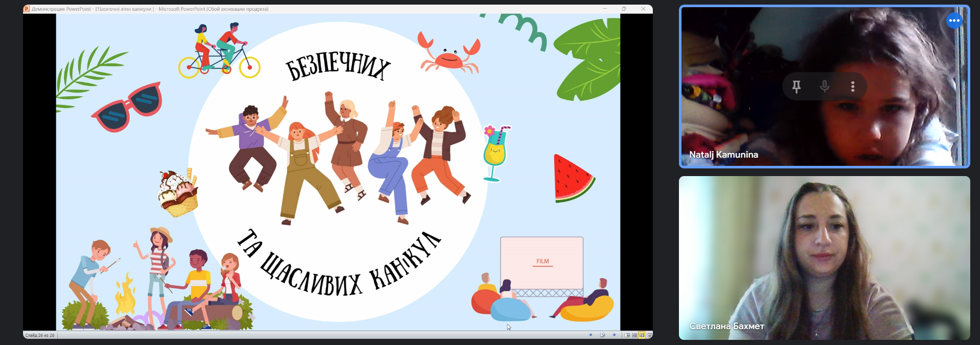Switch to Normal view in status bar

point(627,335)
